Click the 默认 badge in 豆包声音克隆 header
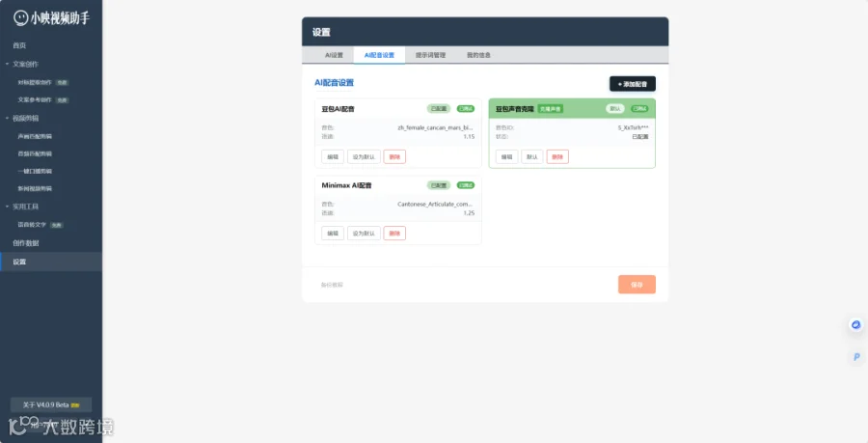Image resolution: width=868 pixels, height=443 pixels. [615, 108]
